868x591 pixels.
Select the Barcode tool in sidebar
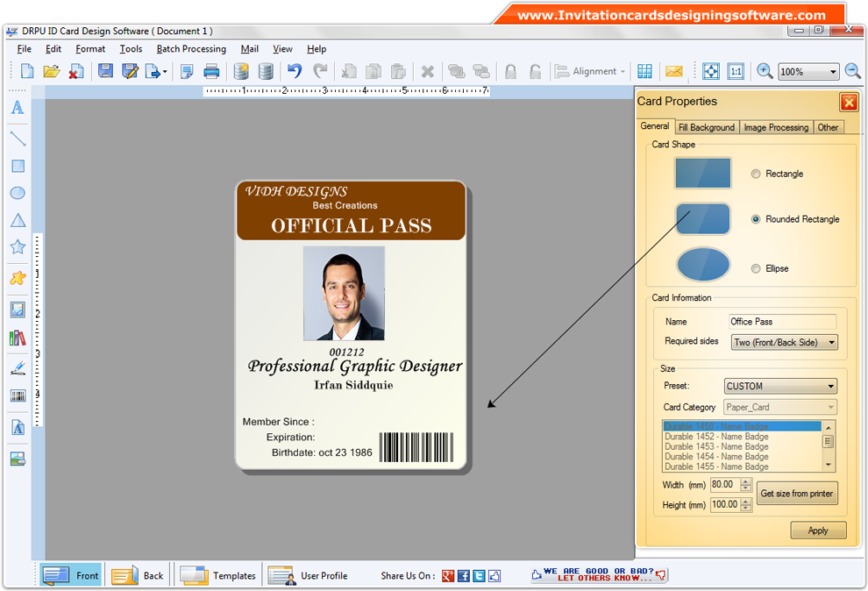pyautogui.click(x=18, y=395)
